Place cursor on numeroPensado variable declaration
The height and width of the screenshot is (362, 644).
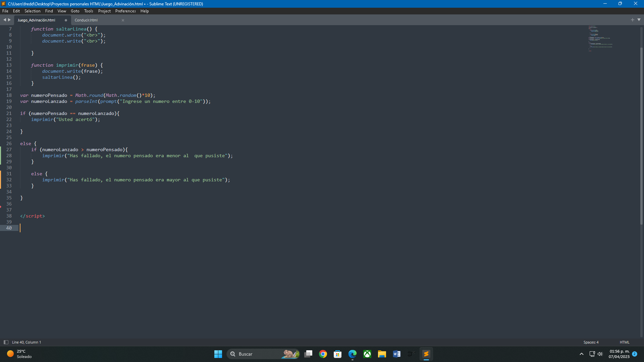(x=49, y=95)
